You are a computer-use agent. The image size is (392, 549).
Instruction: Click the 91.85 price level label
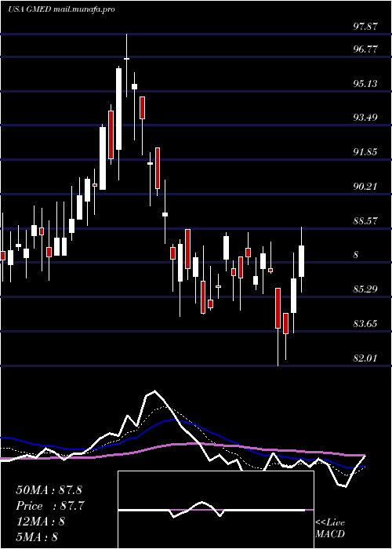pyautogui.click(x=365, y=152)
